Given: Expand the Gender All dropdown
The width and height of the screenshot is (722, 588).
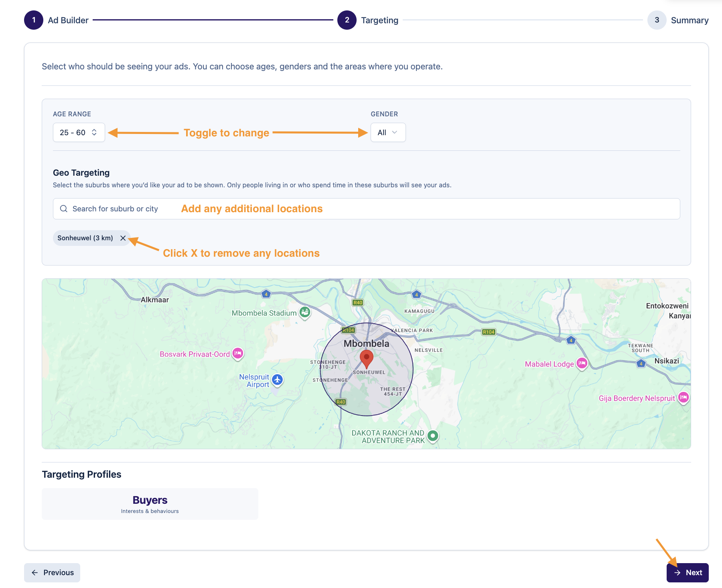Looking at the screenshot, I should (x=388, y=132).
